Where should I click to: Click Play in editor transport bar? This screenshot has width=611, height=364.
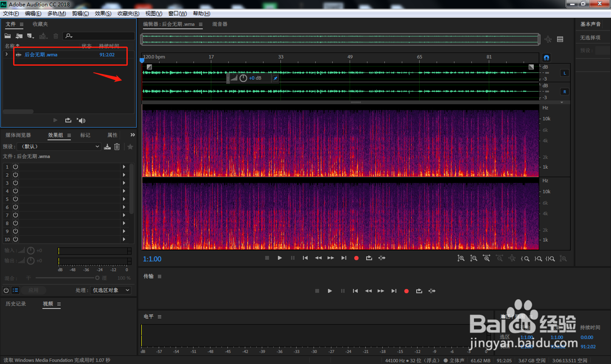(280, 258)
